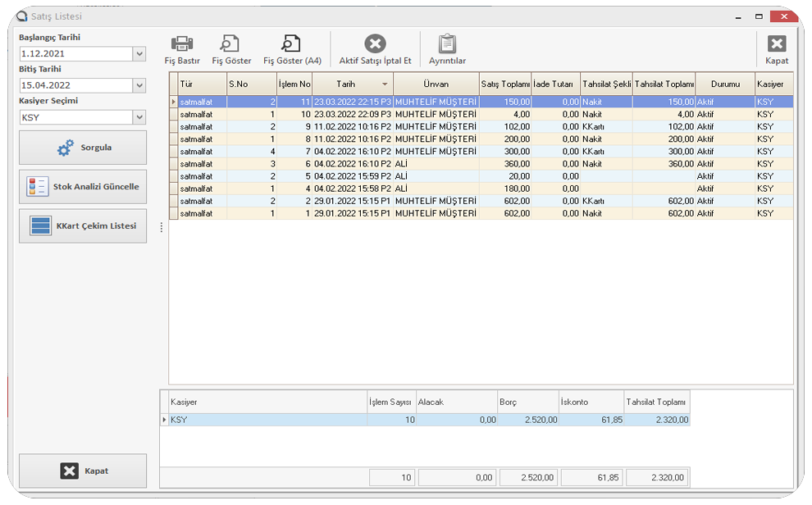Image resolution: width=812 pixels, height=505 pixels.
Task: Sort by Tarih column header
Action: 353,84
